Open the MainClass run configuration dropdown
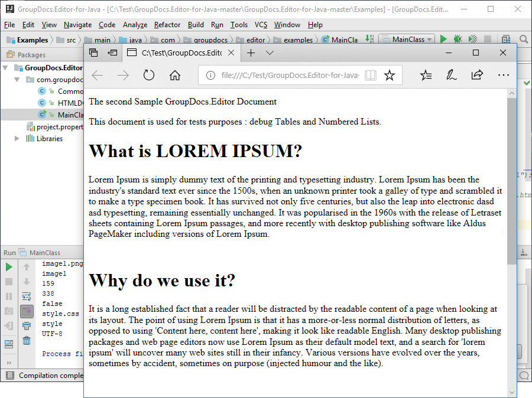The width and height of the screenshot is (532, 398). [407, 40]
